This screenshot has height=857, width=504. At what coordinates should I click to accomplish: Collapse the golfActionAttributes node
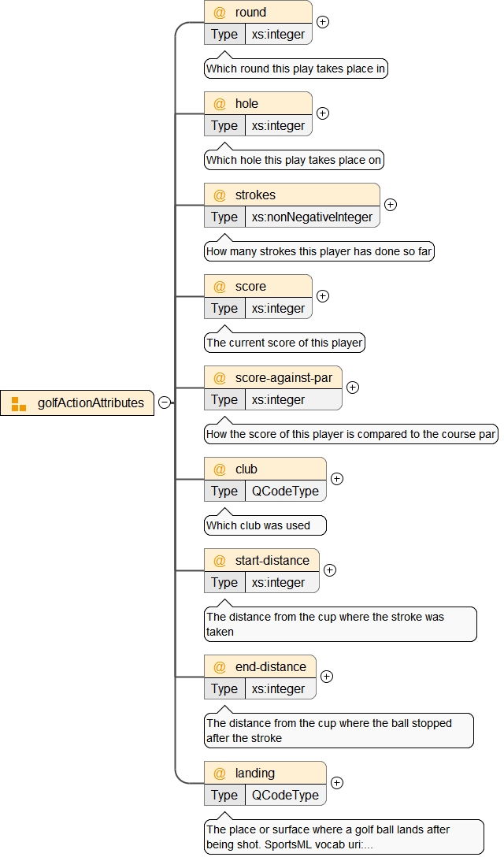[x=164, y=403]
